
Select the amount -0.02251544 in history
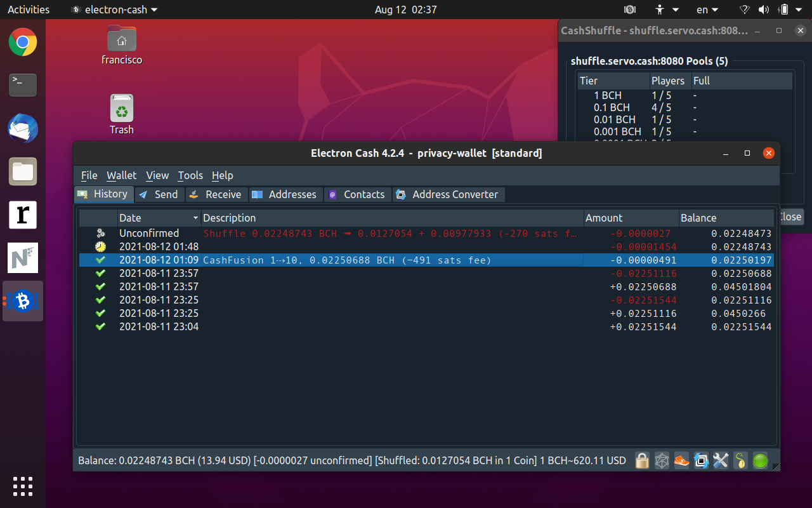click(643, 300)
